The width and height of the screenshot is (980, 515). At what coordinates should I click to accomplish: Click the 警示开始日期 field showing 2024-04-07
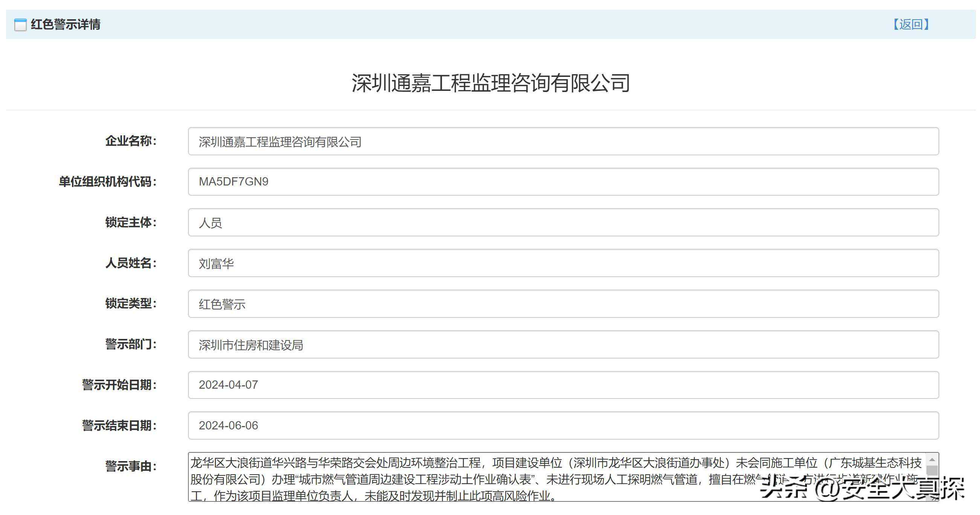click(x=563, y=385)
